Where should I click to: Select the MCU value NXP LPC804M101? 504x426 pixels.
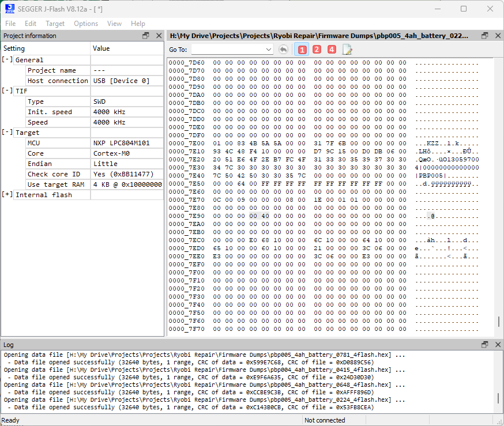[x=121, y=143]
